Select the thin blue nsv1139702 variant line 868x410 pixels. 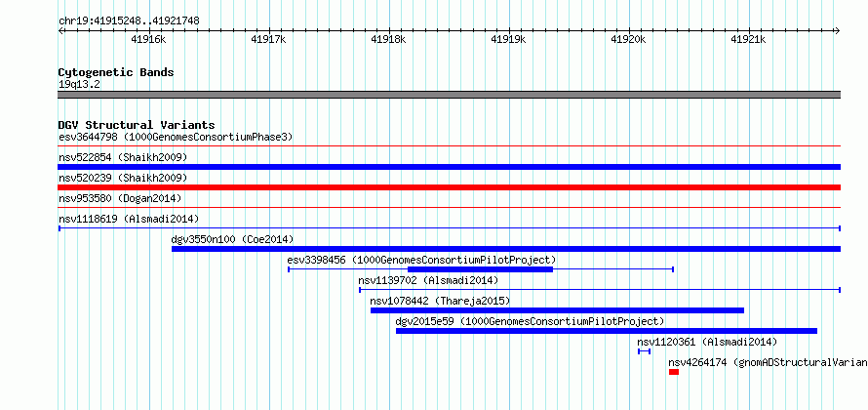click(x=600, y=290)
